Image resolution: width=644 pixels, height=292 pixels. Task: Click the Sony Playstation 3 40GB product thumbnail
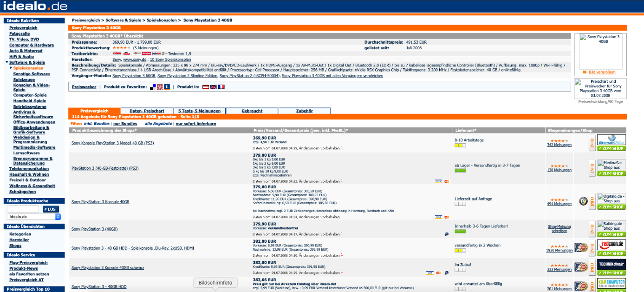(x=600, y=51)
